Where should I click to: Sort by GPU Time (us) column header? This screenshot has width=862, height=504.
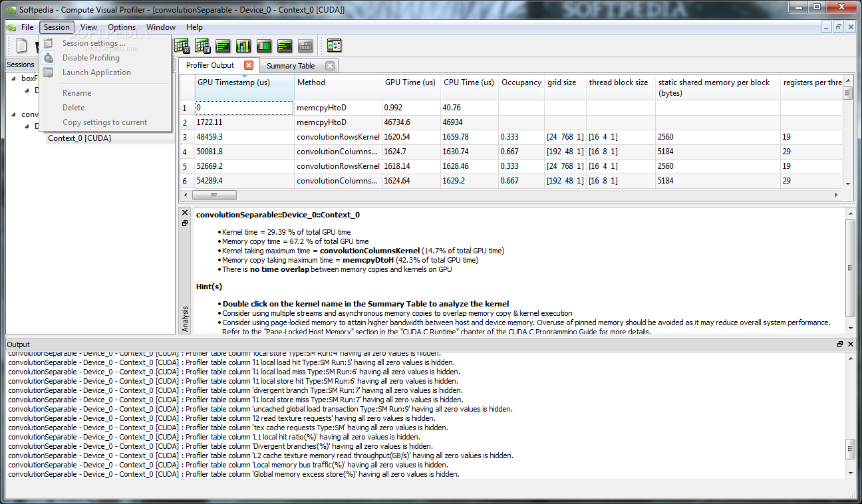(x=411, y=87)
